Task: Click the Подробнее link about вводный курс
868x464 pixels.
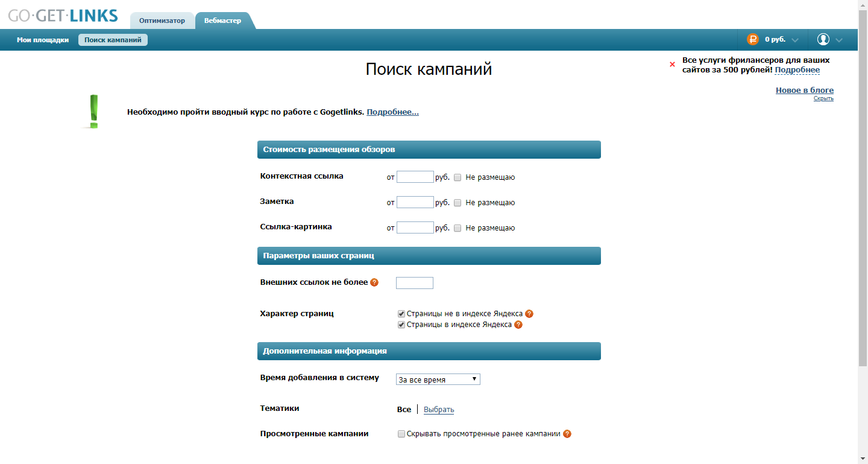Action: pyautogui.click(x=392, y=112)
